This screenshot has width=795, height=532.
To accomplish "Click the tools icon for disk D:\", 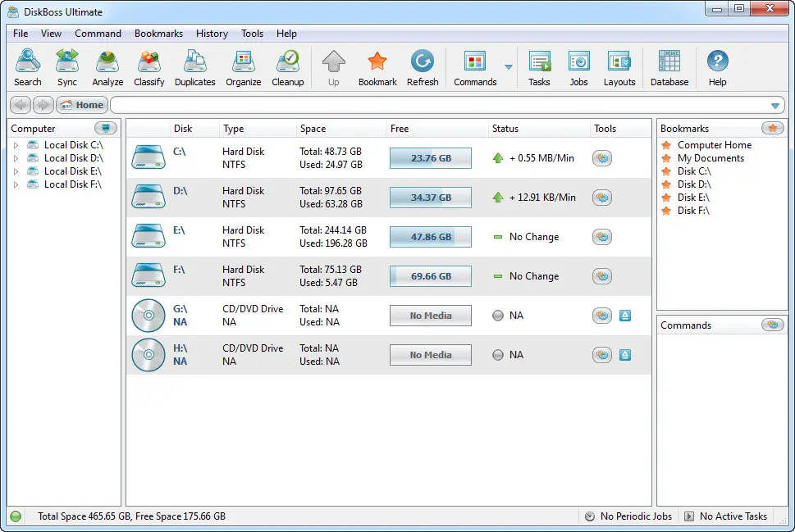I will coord(602,198).
